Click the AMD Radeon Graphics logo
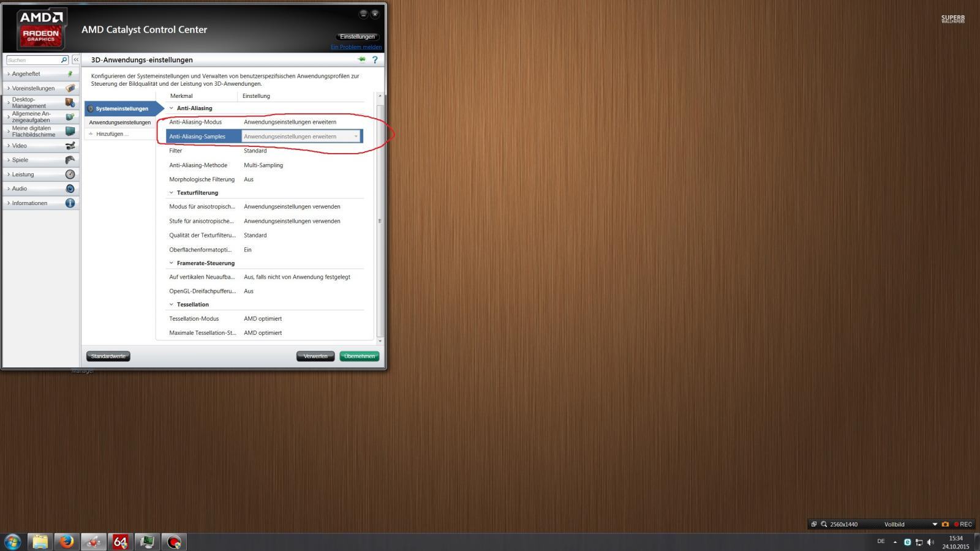 coord(40,28)
